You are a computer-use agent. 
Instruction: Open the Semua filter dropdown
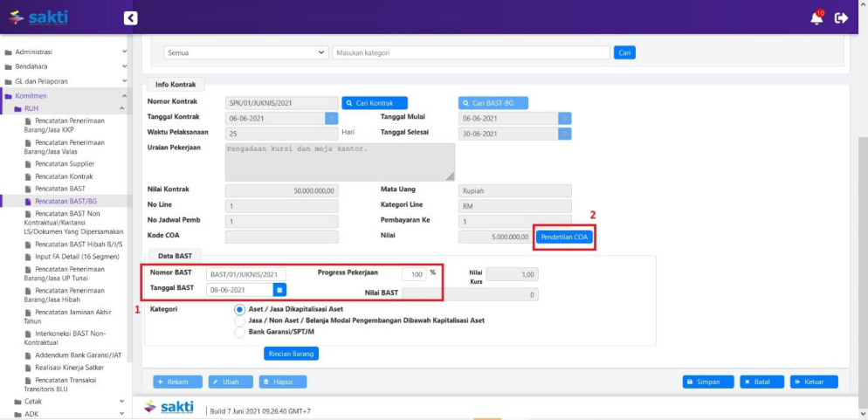click(246, 52)
